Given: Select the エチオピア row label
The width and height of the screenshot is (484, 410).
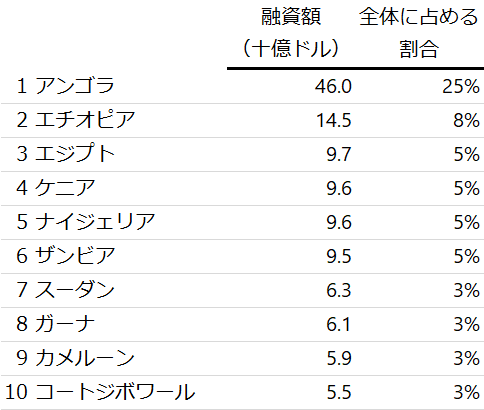Looking at the screenshot, I should pos(85,119).
